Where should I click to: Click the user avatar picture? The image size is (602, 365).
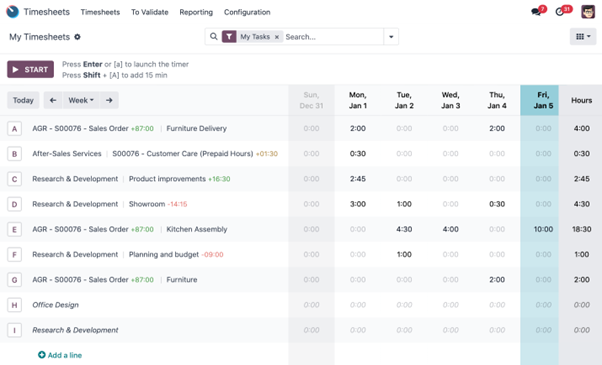(x=588, y=12)
